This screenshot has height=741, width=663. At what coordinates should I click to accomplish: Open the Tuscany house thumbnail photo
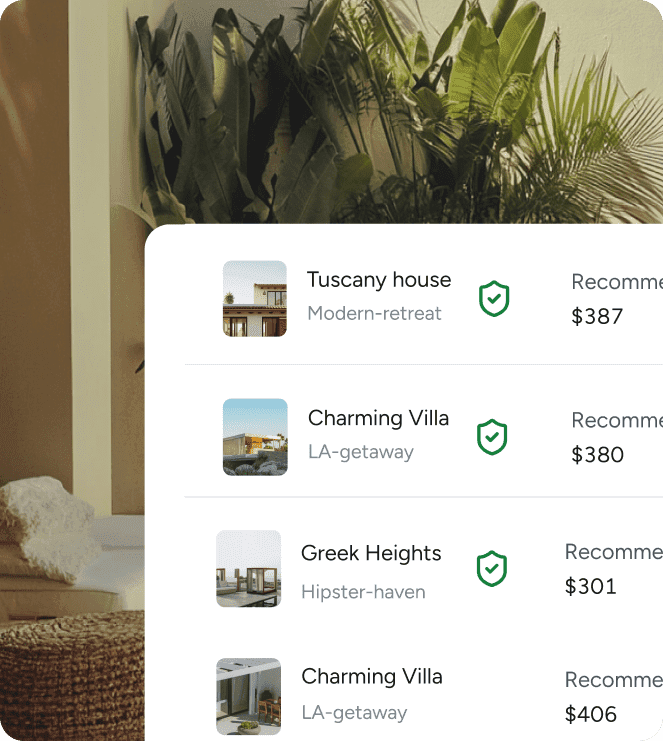point(255,299)
